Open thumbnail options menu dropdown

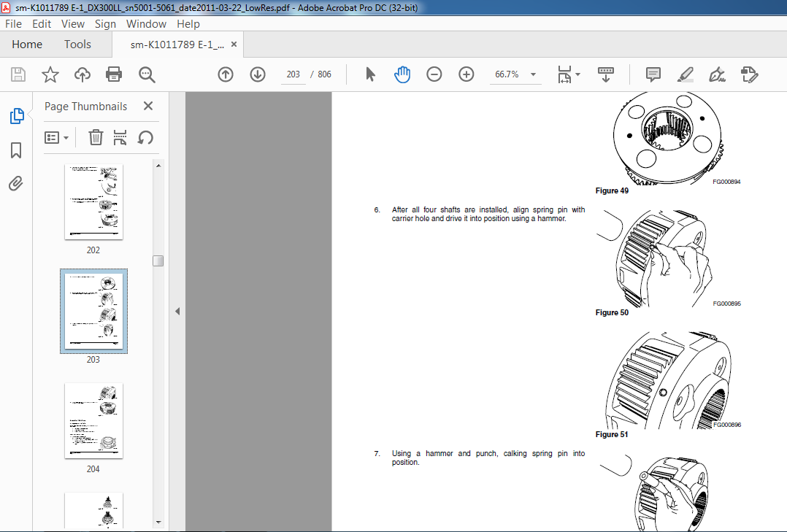point(56,137)
